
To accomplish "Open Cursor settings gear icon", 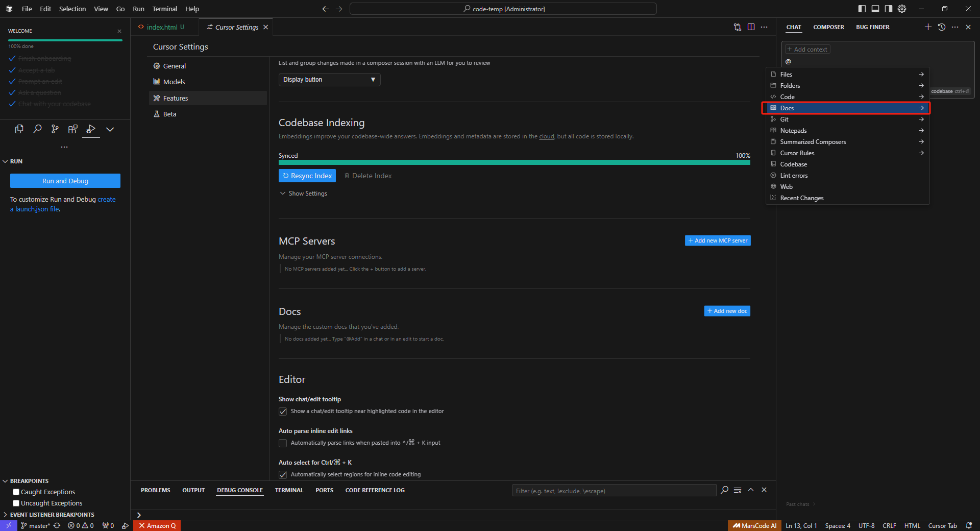I will click(x=902, y=9).
